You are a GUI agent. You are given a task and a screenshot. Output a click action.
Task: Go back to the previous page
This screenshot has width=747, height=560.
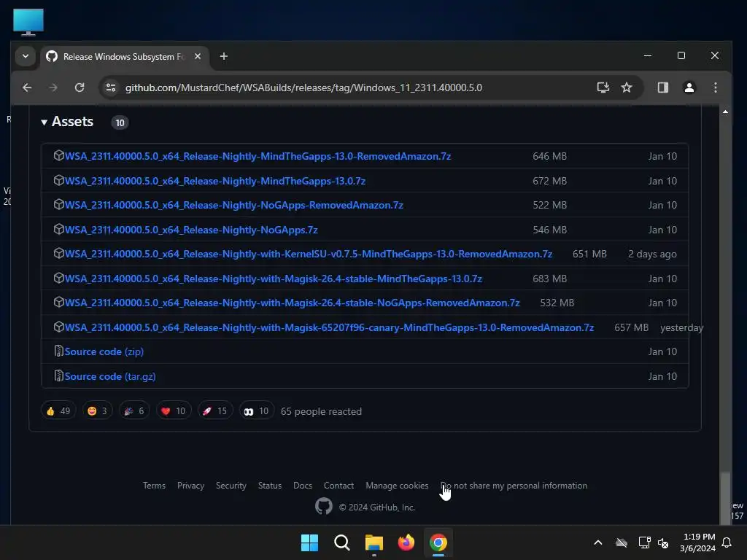pyautogui.click(x=27, y=87)
